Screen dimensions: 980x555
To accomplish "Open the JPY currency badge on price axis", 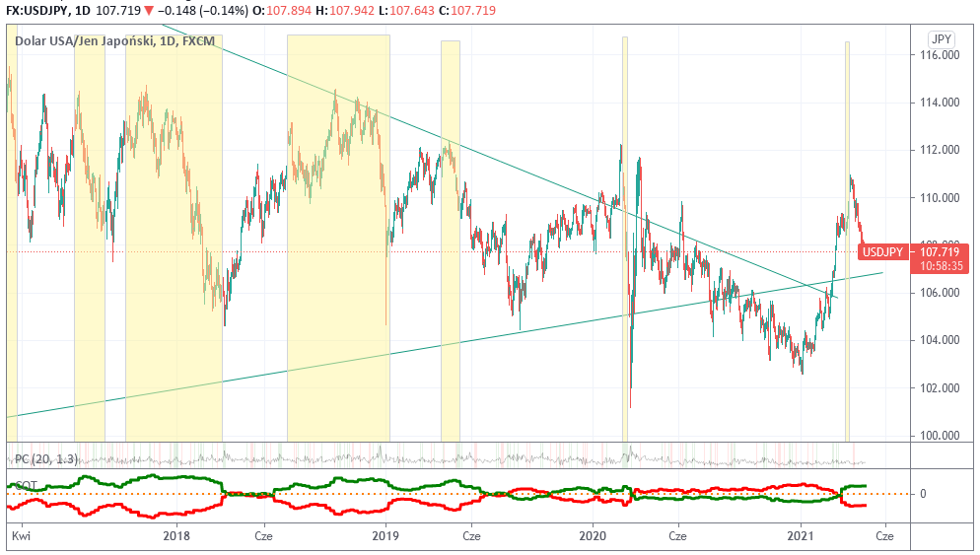I will coord(941,39).
